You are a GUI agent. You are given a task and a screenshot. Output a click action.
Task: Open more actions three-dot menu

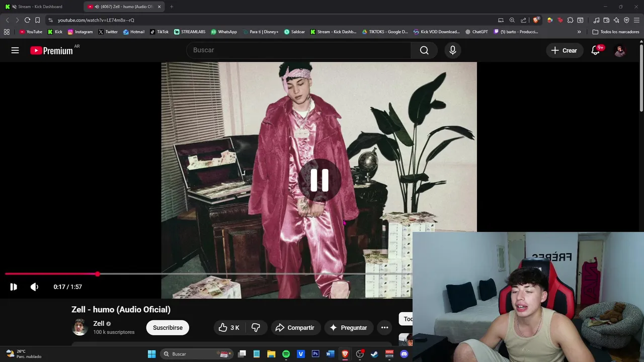pos(384,328)
